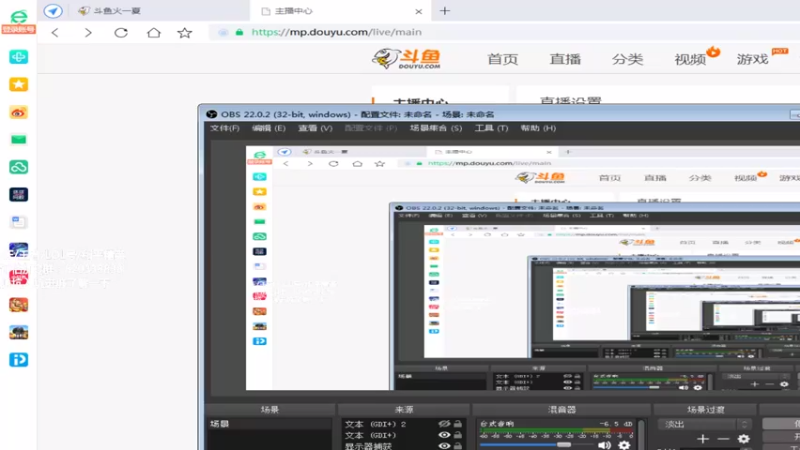
Task: Open the white document sidebar icon
Action: pos(18,222)
